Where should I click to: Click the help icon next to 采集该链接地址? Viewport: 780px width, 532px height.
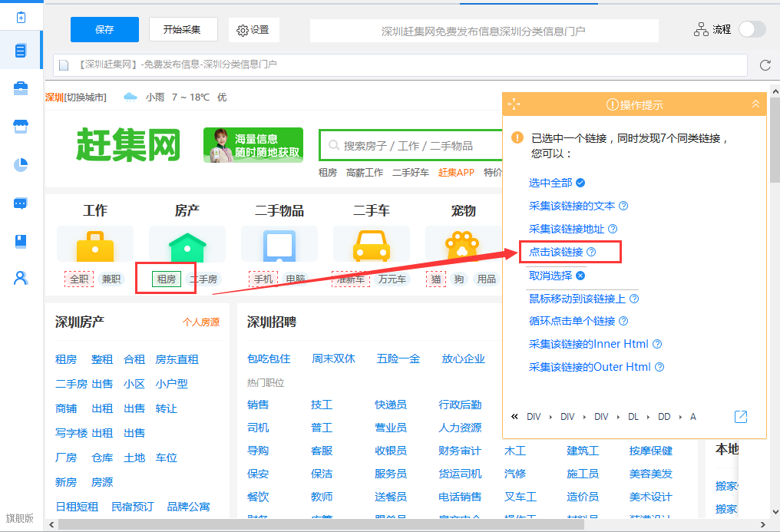(613, 229)
